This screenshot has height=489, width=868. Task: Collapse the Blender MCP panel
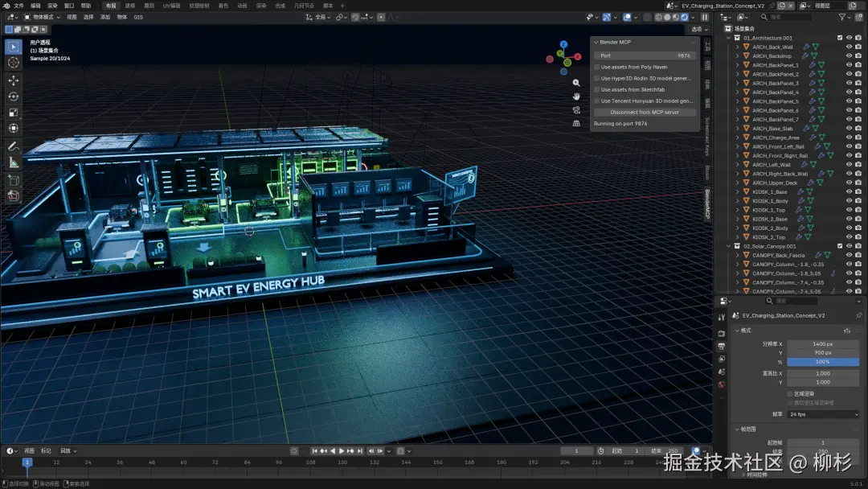pos(596,42)
